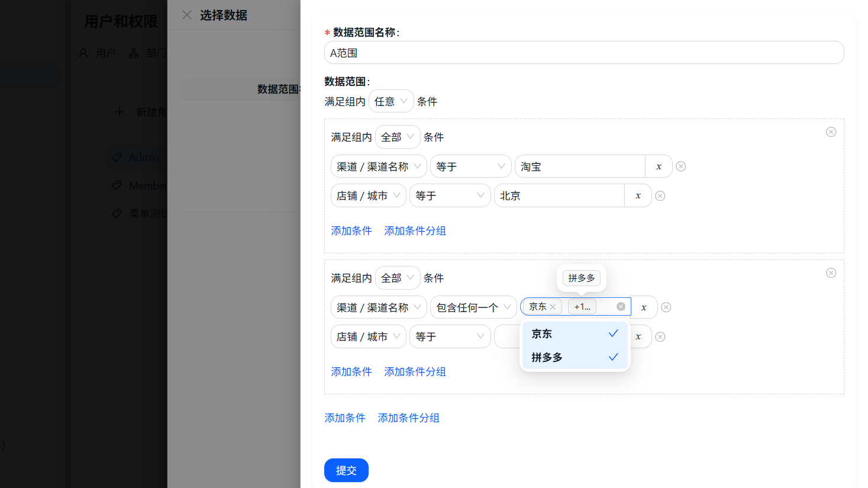The height and width of the screenshot is (488, 868).
Task: Remove the condition group containing 淘宝
Action: 831,131
